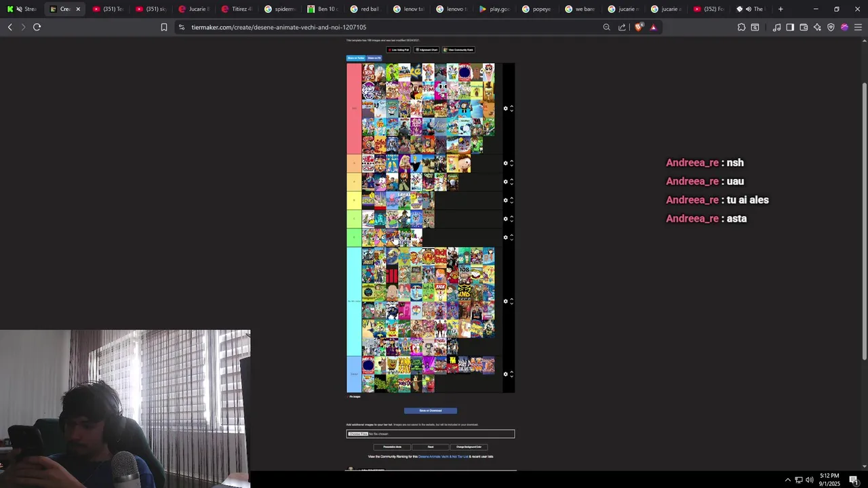Switch to the 'we bare' tab
Image resolution: width=868 pixels, height=488 pixels.
pyautogui.click(x=579, y=9)
